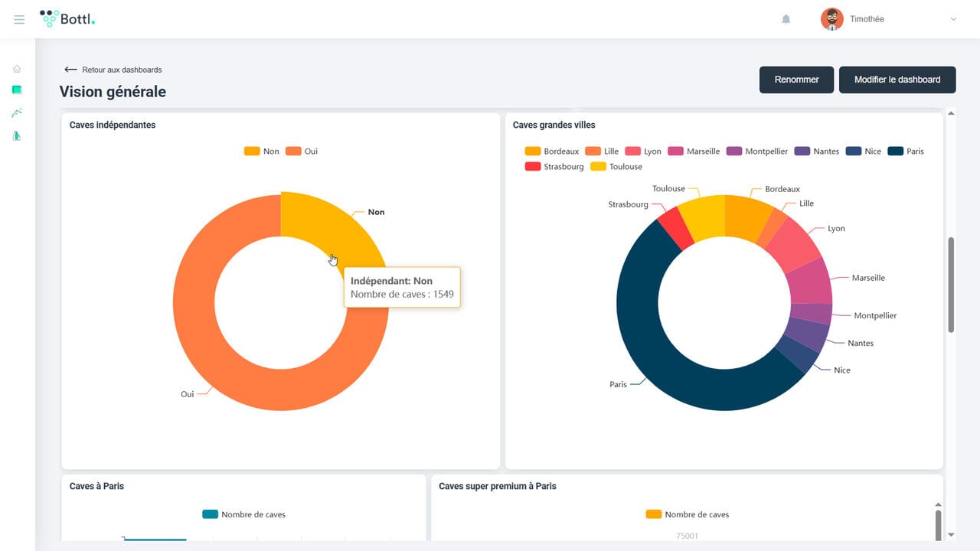Click Timothée's profile avatar
Viewport: 980px width, 551px height.
pos(831,19)
